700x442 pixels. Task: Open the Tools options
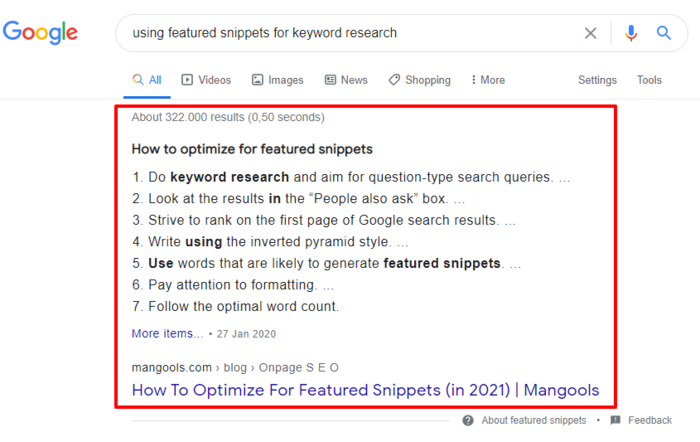pyautogui.click(x=649, y=80)
